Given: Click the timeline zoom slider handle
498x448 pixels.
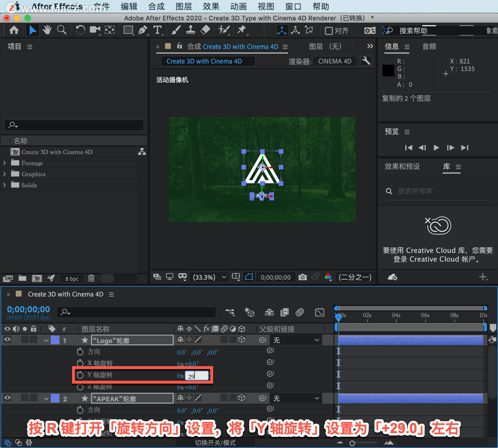Looking at the screenshot, I should [x=352, y=443].
